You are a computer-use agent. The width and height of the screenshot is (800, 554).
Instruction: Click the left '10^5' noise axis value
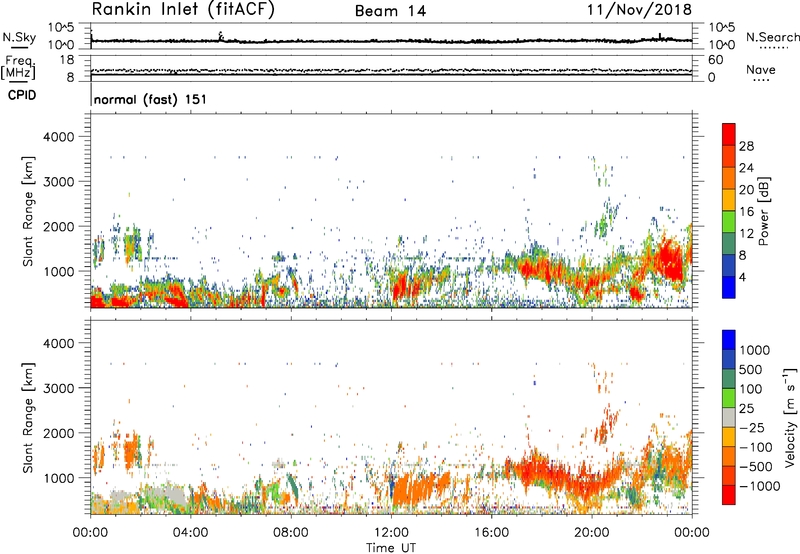point(61,28)
